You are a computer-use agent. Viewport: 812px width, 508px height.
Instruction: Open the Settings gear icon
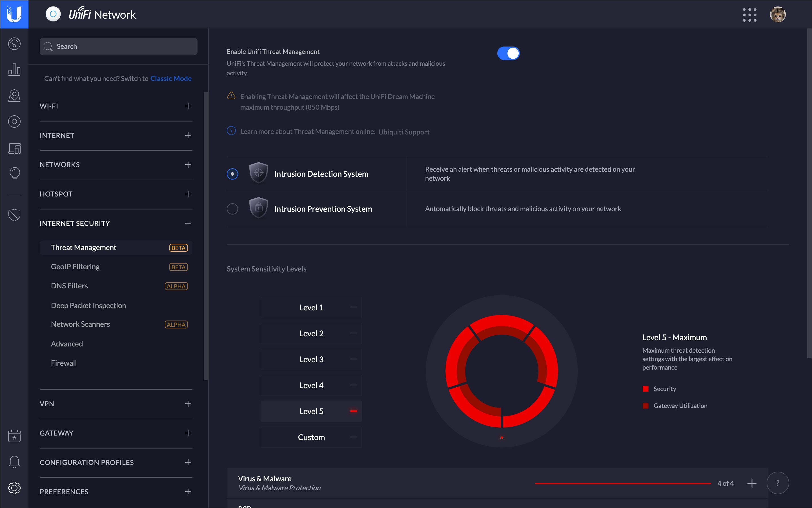coord(14,488)
